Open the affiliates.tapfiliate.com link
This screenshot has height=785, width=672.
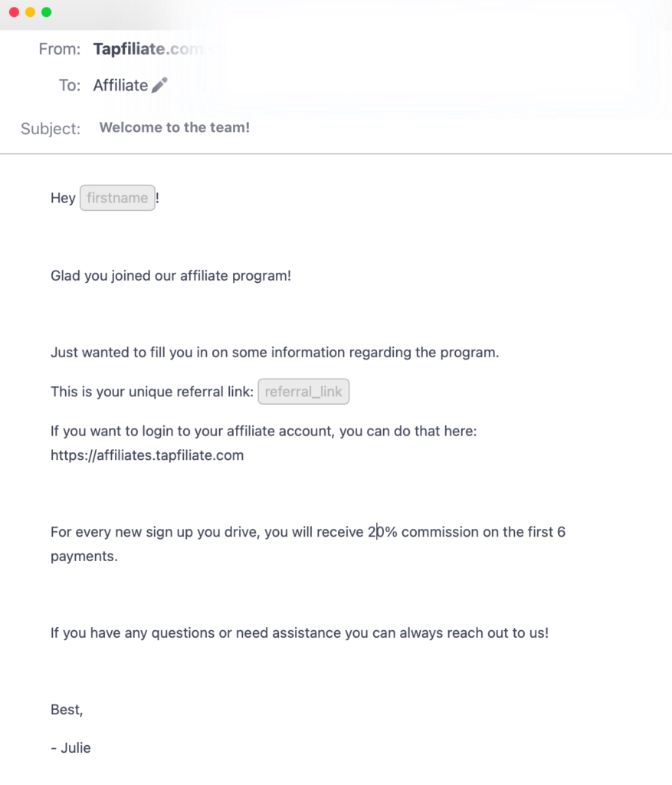coord(147,455)
